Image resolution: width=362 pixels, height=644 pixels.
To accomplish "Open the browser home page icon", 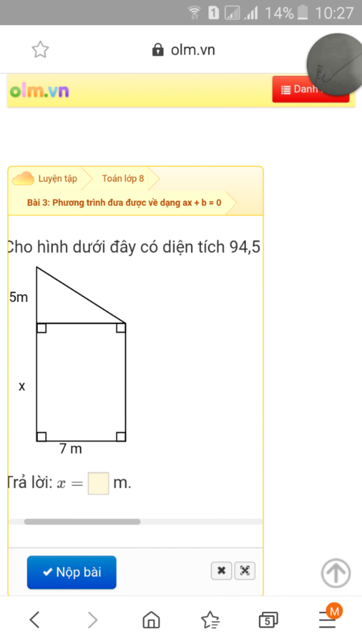I will [x=151, y=620].
